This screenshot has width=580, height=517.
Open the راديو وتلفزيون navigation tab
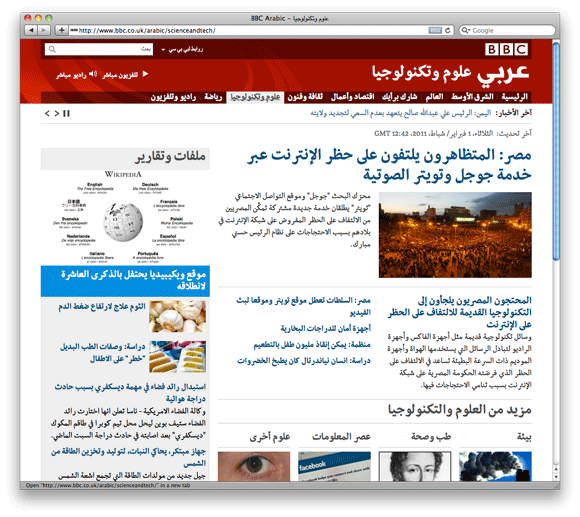pyautogui.click(x=173, y=97)
